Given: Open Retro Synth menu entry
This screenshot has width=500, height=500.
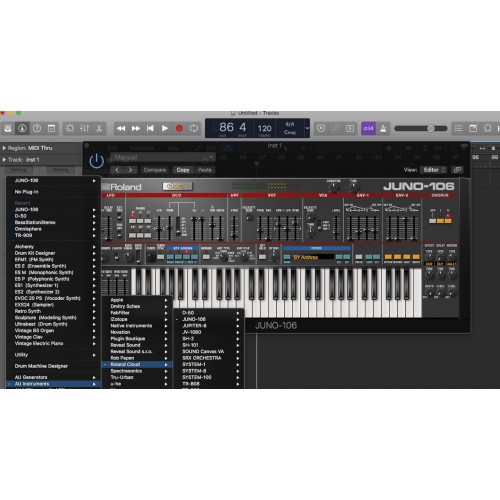Looking at the screenshot, I should coord(53,311).
